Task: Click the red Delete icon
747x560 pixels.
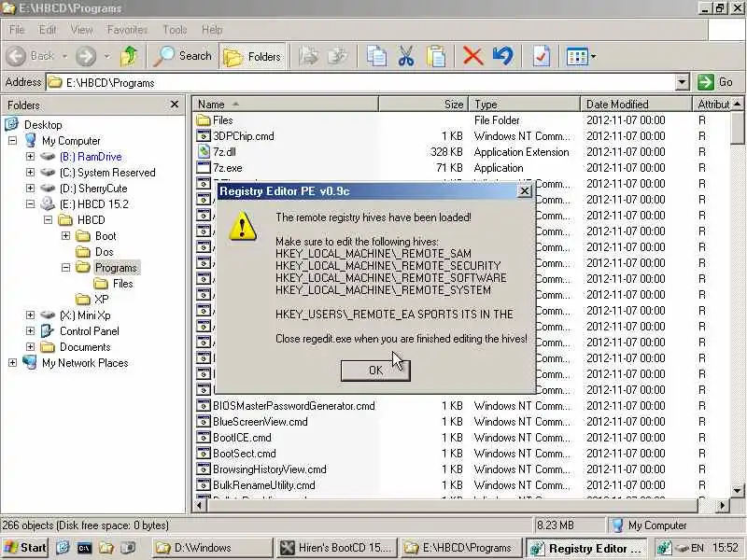Action: (473, 56)
